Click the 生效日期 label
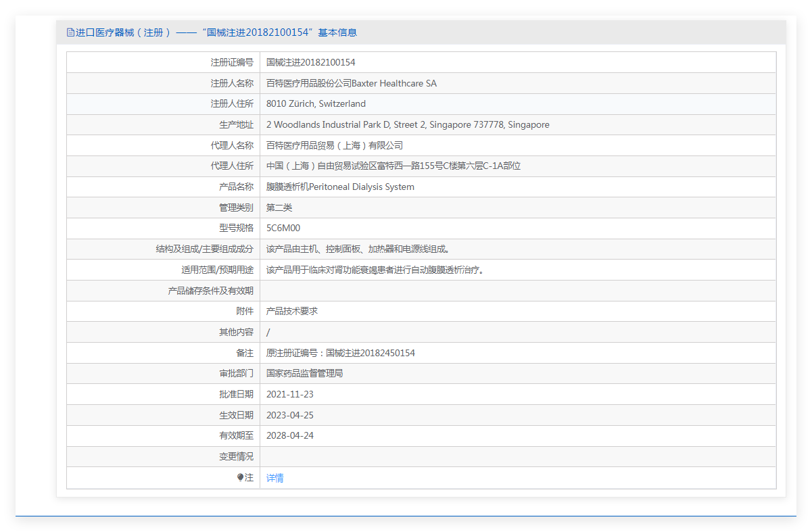Image resolution: width=812 pixels, height=532 pixels. [x=237, y=415]
